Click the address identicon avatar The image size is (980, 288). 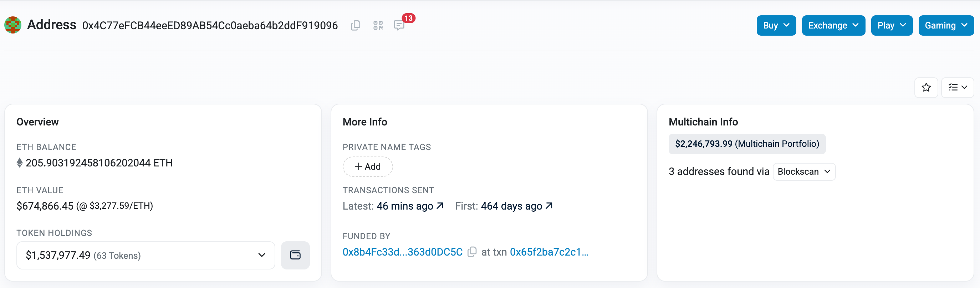(13, 25)
